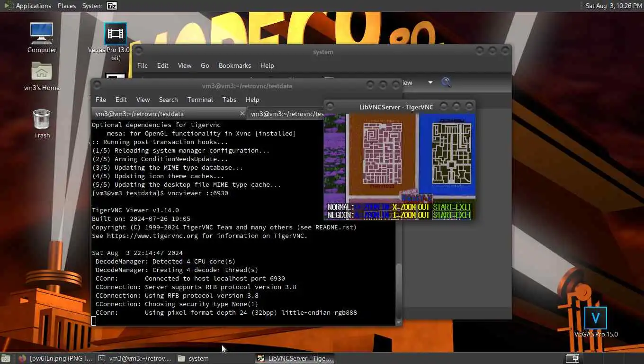The width and height of the screenshot is (644, 364).
Task: Select the Computer desktop icon
Action: (42, 38)
